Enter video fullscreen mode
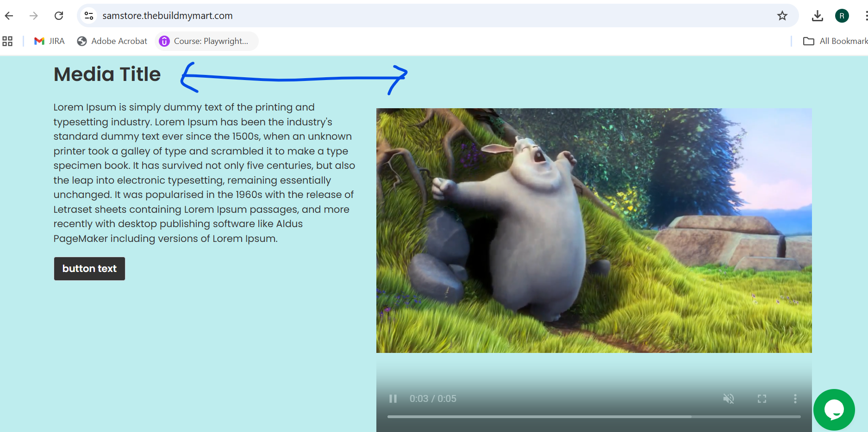 762,399
